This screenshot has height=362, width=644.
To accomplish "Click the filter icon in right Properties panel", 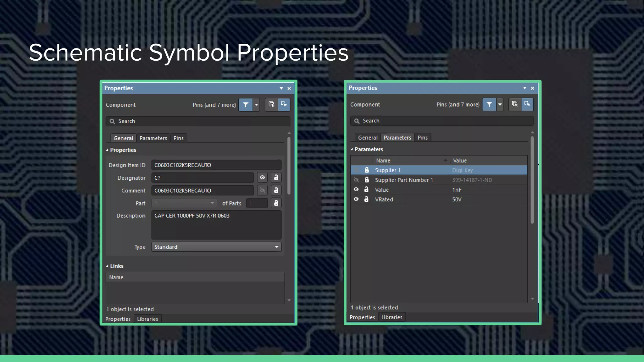I will (x=489, y=104).
